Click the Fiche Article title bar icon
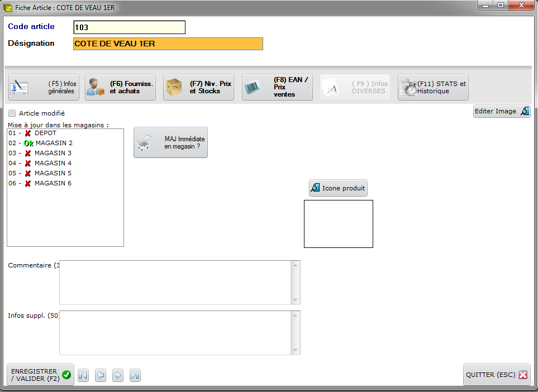538x392 pixels. (x=8, y=8)
